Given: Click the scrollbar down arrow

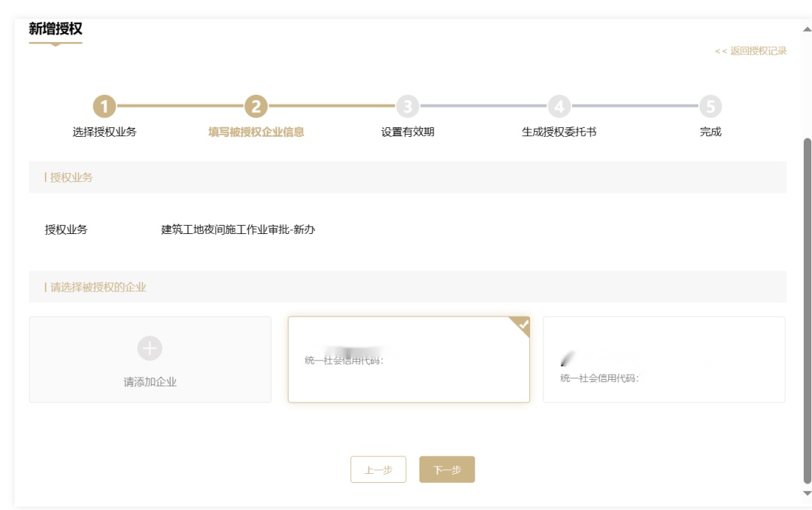Looking at the screenshot, I should (x=807, y=493).
